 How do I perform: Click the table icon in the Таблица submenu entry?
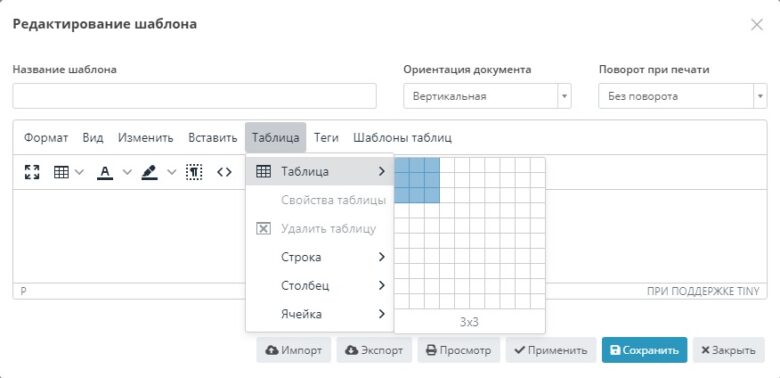(263, 172)
